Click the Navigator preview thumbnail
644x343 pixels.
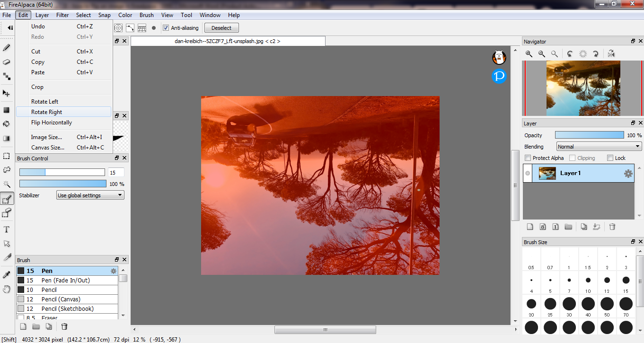(583, 88)
